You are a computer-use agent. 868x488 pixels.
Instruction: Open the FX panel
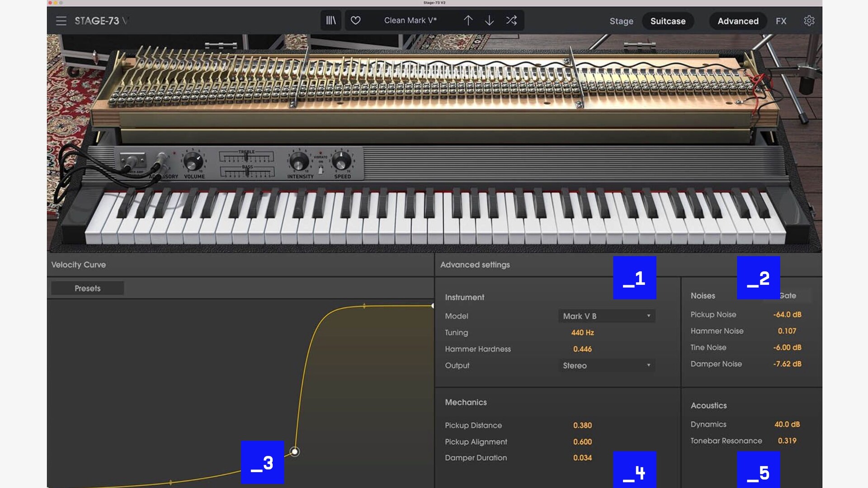point(781,21)
